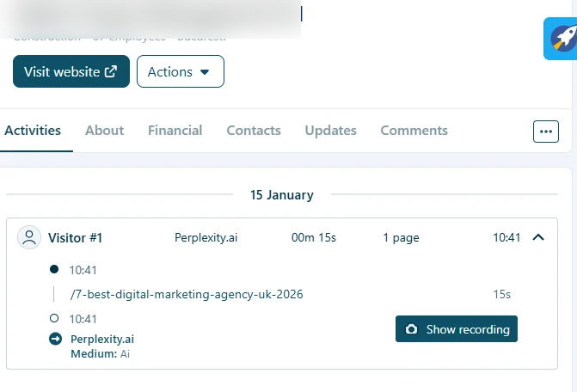
Task: Switch to the Financial tab
Action: coord(175,131)
